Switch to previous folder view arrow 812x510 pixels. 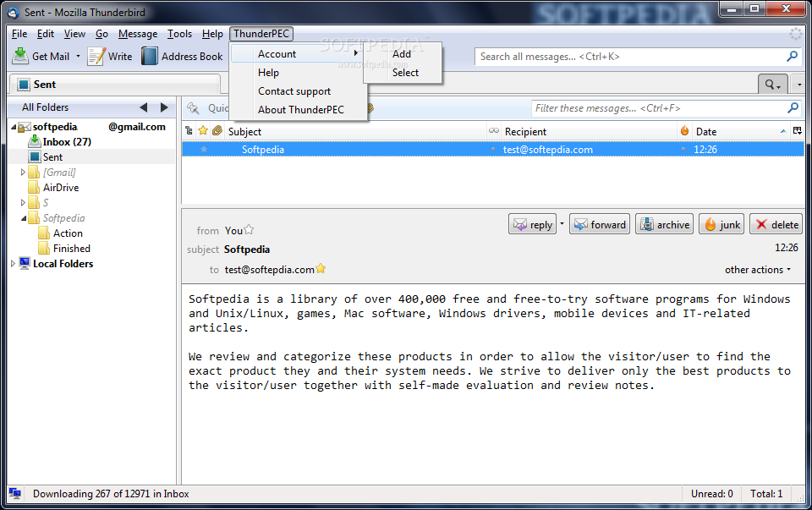point(144,107)
